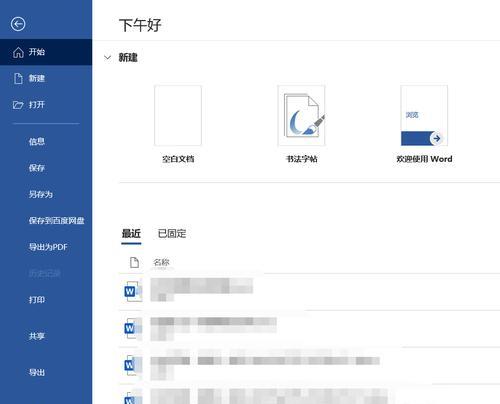The image size is (500, 404).
Task: Open the first recent document's name
Action: click(x=202, y=290)
